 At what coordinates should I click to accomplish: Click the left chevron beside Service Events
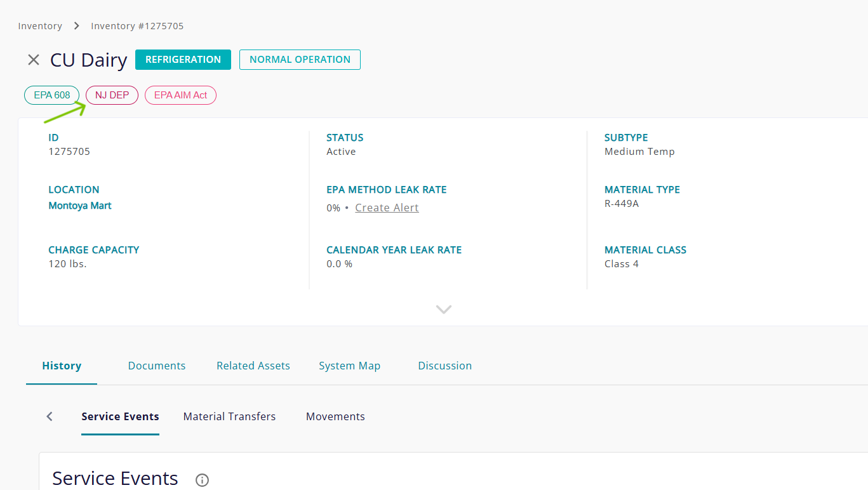(50, 416)
